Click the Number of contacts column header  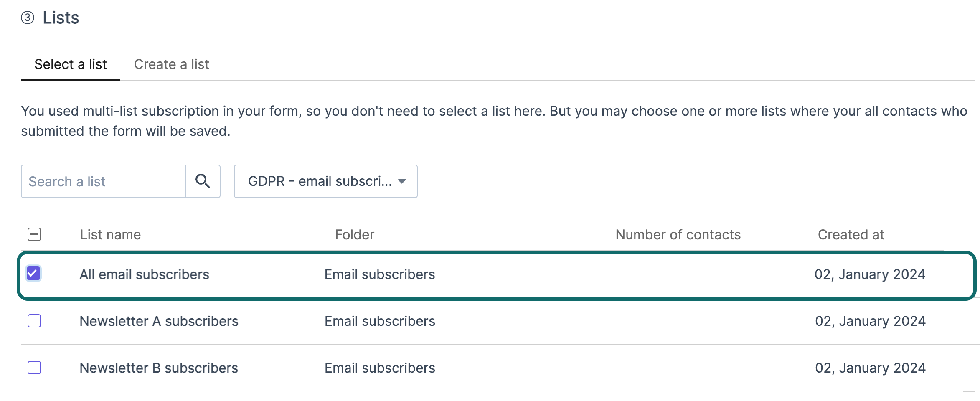coord(678,235)
